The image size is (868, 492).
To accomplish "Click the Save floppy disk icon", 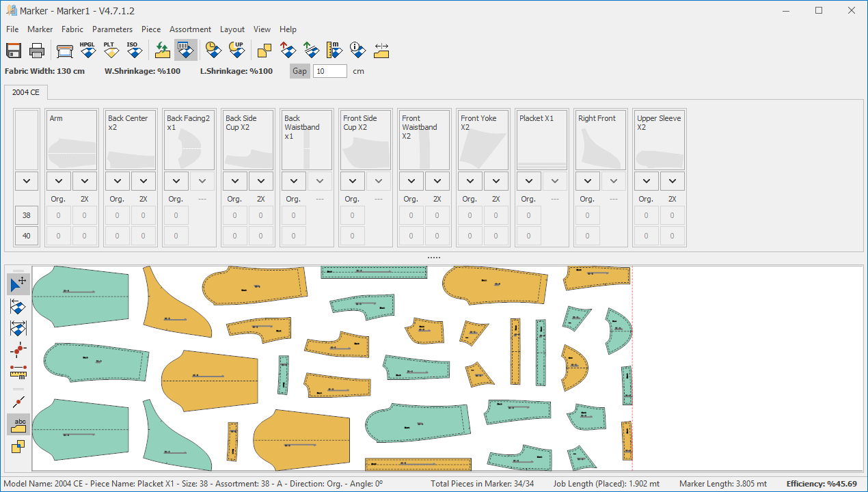I will pos(14,50).
